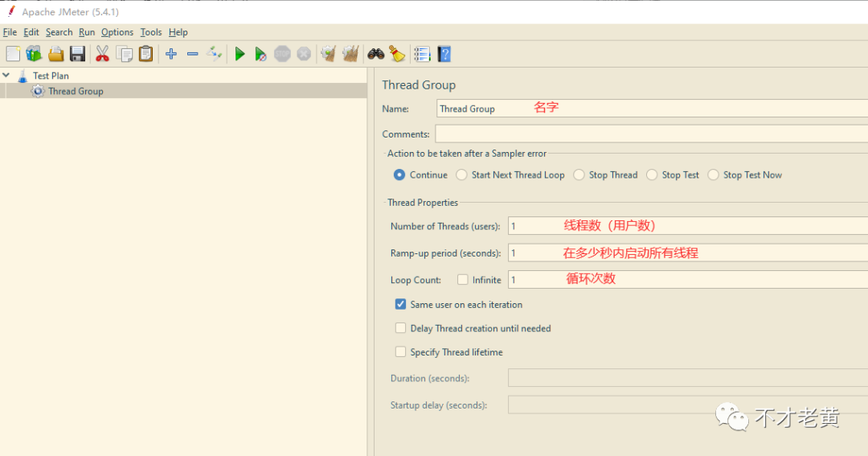Select the Stop Thread radio button

tap(579, 175)
